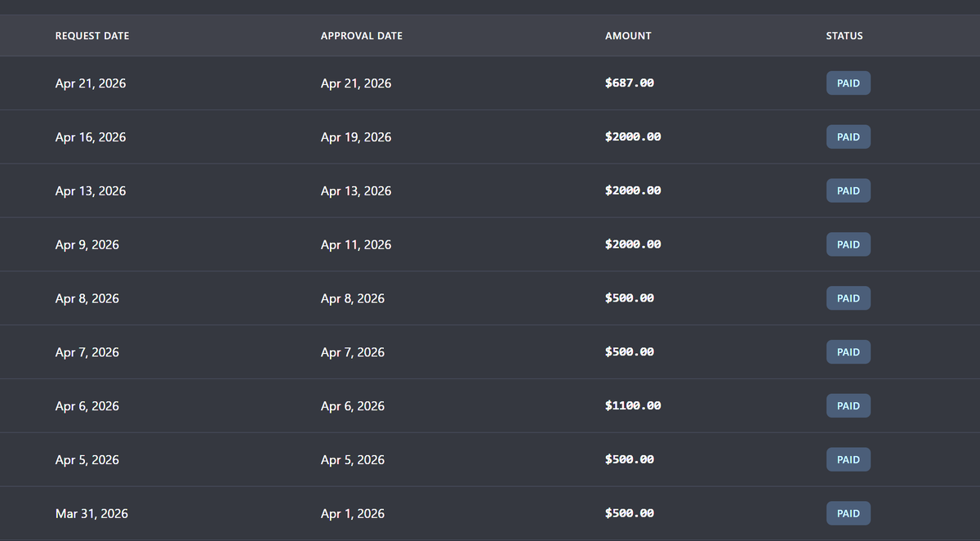Click PAID badge for the $1100.00 payout
Screen dimensions: 980x541
[849, 406]
